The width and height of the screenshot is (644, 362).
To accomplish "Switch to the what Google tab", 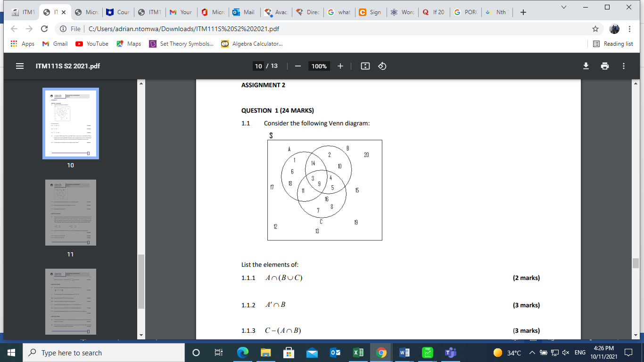I will (x=339, y=12).
